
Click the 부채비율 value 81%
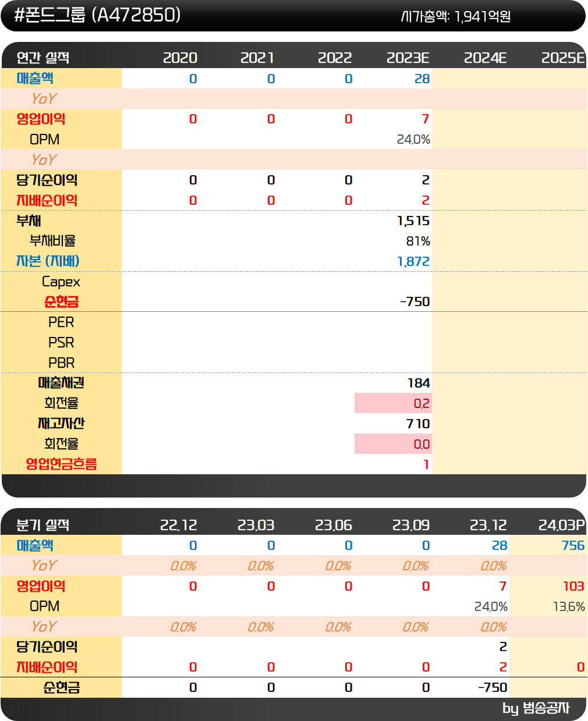point(418,241)
